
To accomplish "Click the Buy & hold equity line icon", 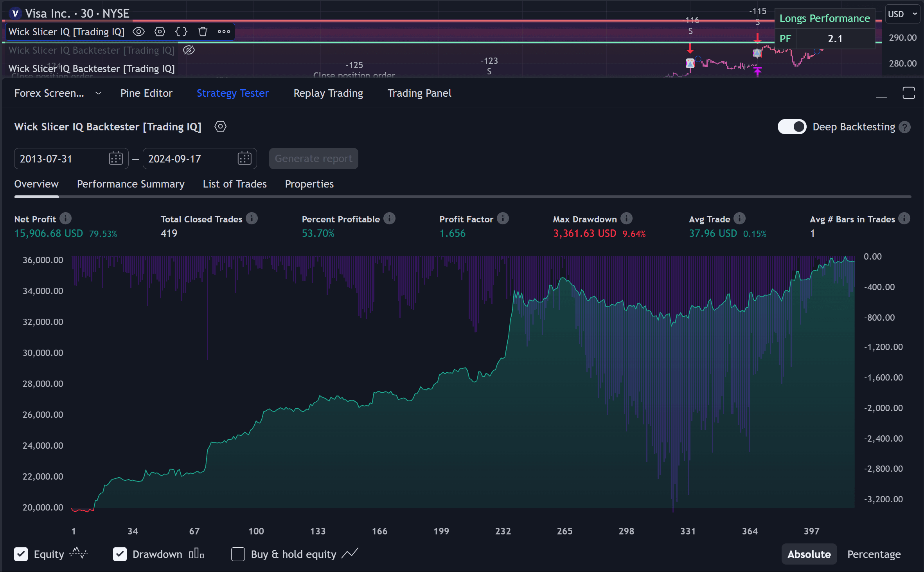I will [x=350, y=553].
